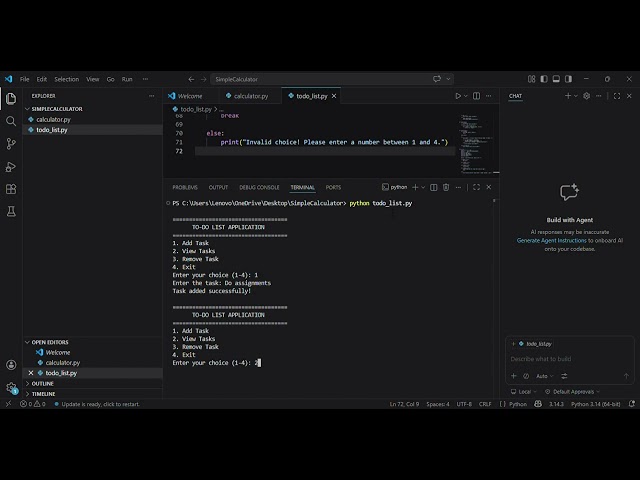Run the Python file with play button

click(x=458, y=96)
